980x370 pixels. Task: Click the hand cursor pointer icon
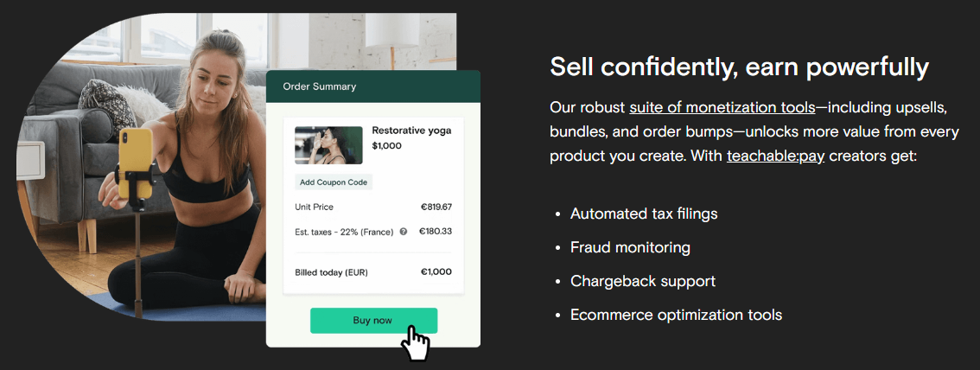click(416, 342)
